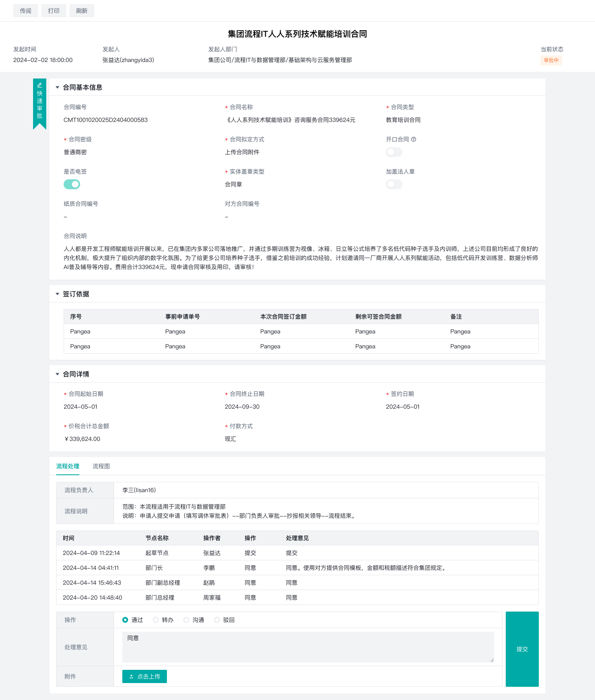Click the 处理意见 text area
This screenshot has height=700, width=595.
pos(308,647)
